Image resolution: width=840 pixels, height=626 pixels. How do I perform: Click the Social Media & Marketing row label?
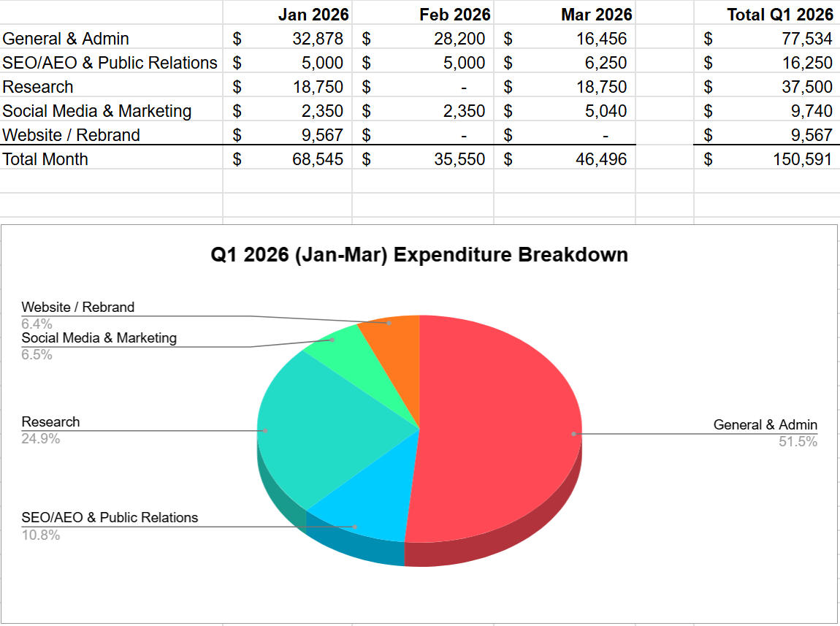[x=97, y=111]
